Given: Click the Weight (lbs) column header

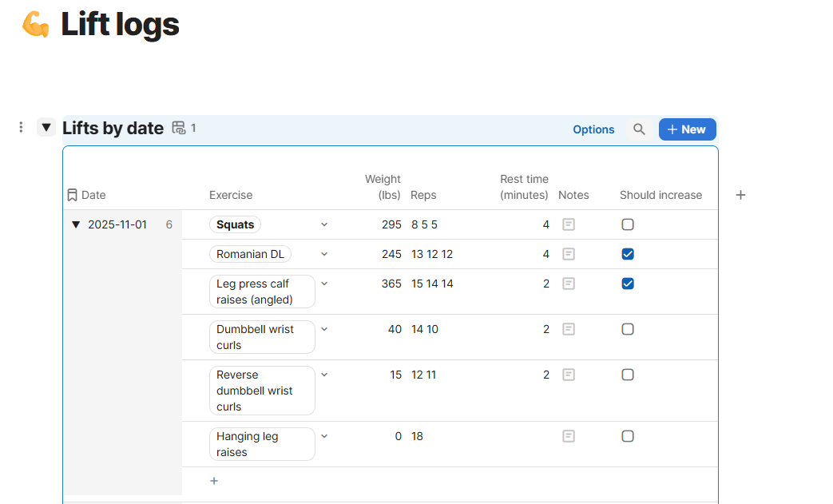Looking at the screenshot, I should click(x=383, y=187).
